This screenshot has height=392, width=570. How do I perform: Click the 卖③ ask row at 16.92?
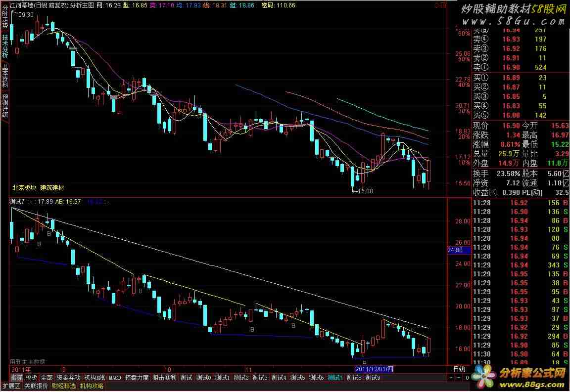click(x=520, y=48)
